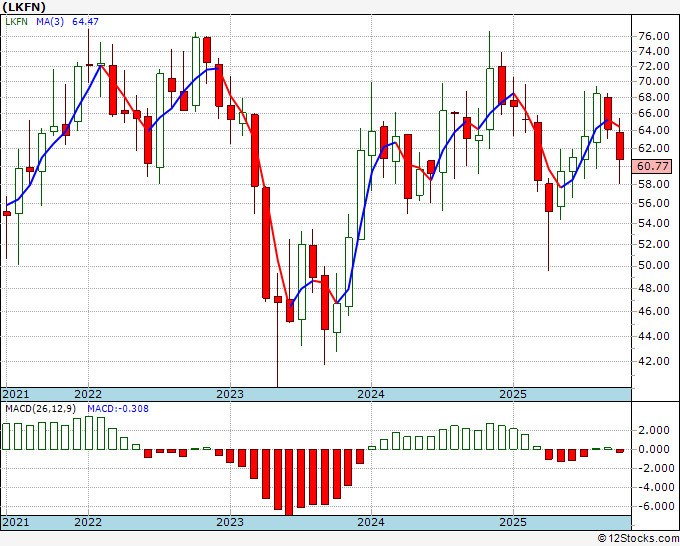
Task: Click the 74.00 price axis label
Action: [x=654, y=51]
